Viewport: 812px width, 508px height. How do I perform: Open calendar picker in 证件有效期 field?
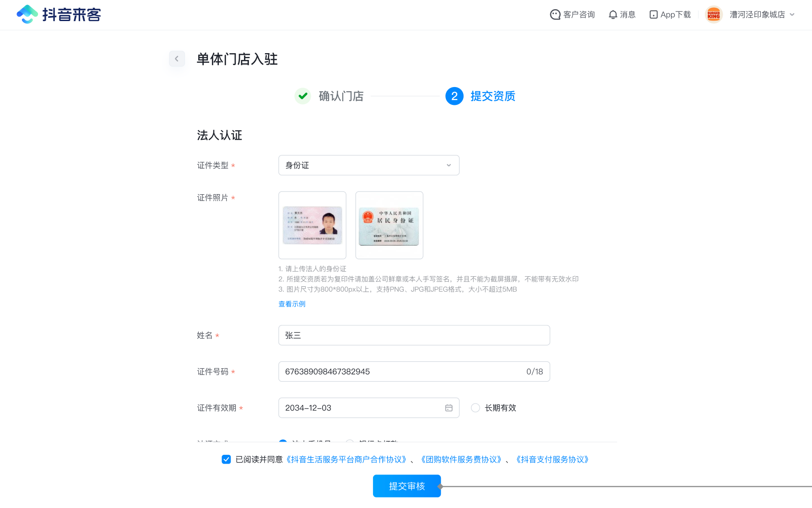click(449, 408)
